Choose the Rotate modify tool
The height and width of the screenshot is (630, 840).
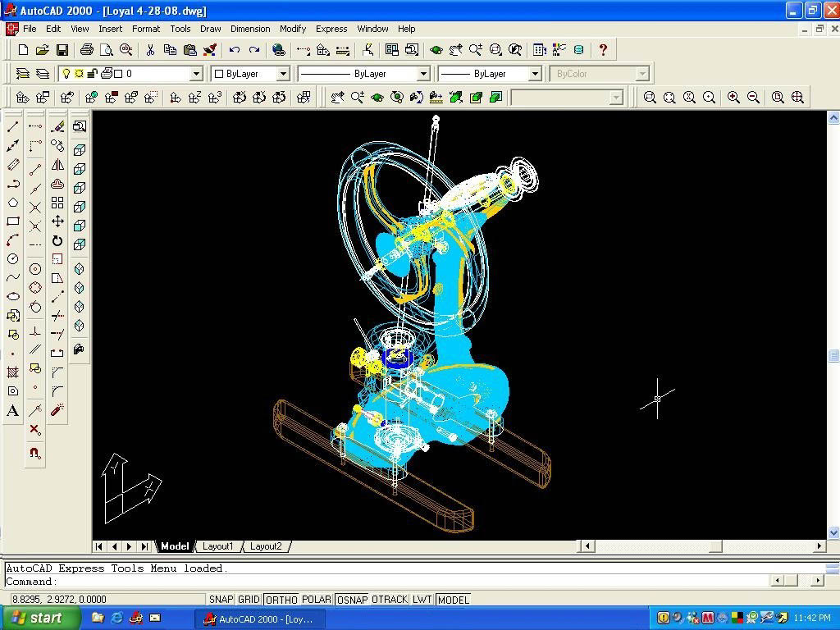(x=57, y=240)
